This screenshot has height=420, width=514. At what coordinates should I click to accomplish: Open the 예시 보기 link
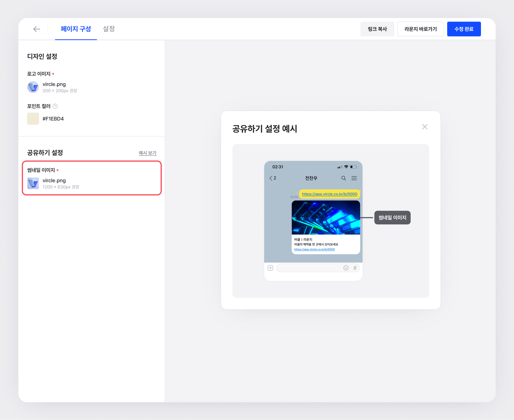[x=147, y=153]
